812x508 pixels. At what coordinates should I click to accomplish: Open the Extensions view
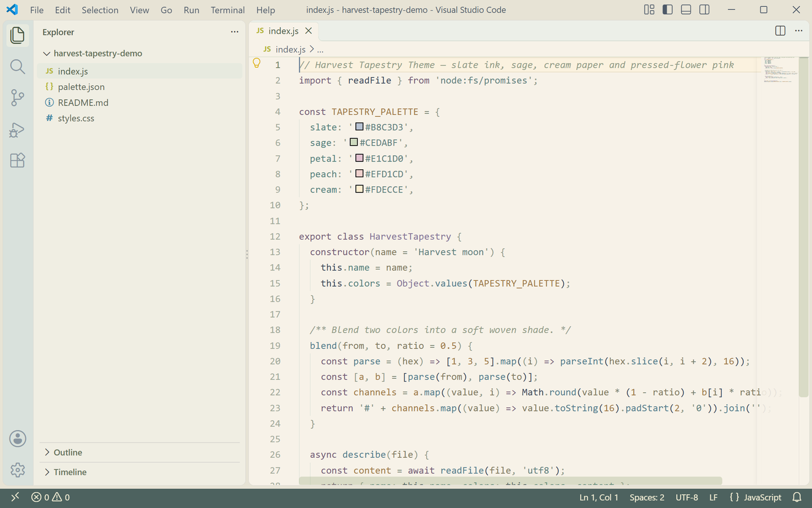[x=17, y=160]
